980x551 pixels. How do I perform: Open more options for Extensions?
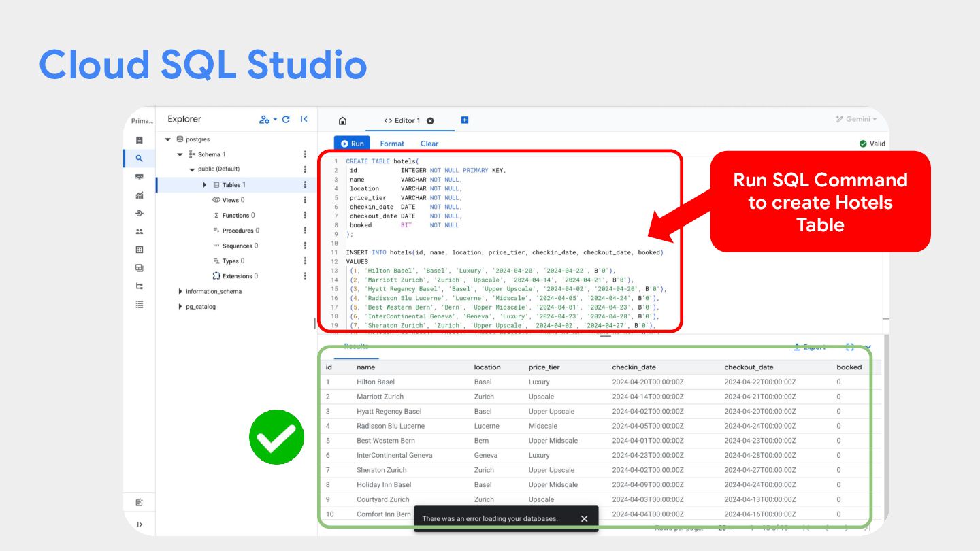pyautogui.click(x=305, y=276)
